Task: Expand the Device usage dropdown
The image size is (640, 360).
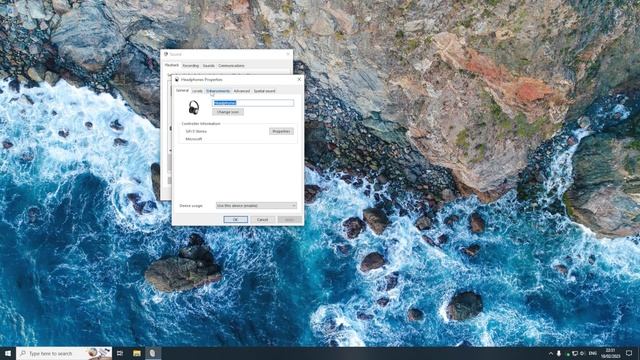Action: 256,206
